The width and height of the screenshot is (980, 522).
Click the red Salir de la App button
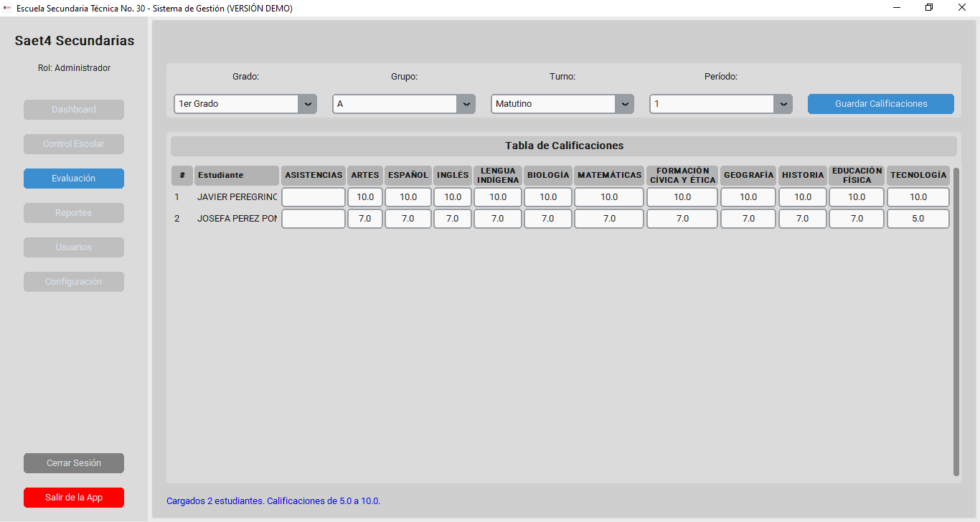pos(74,498)
